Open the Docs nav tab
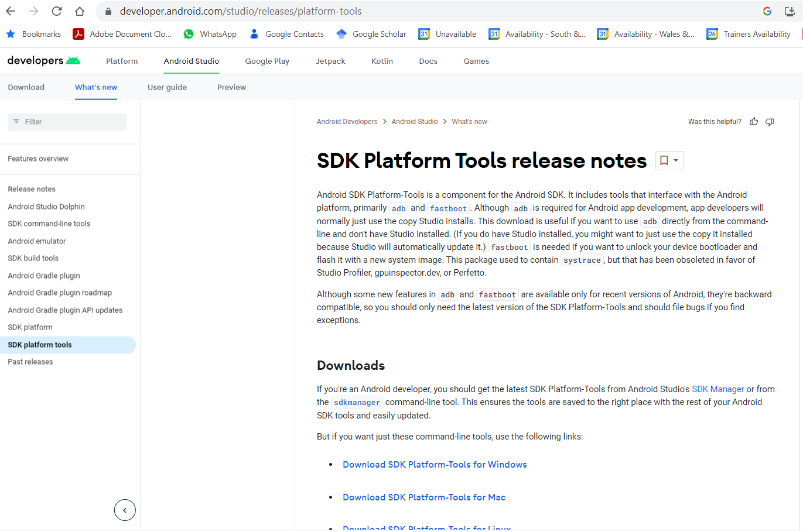803x532 pixels. pyautogui.click(x=428, y=61)
